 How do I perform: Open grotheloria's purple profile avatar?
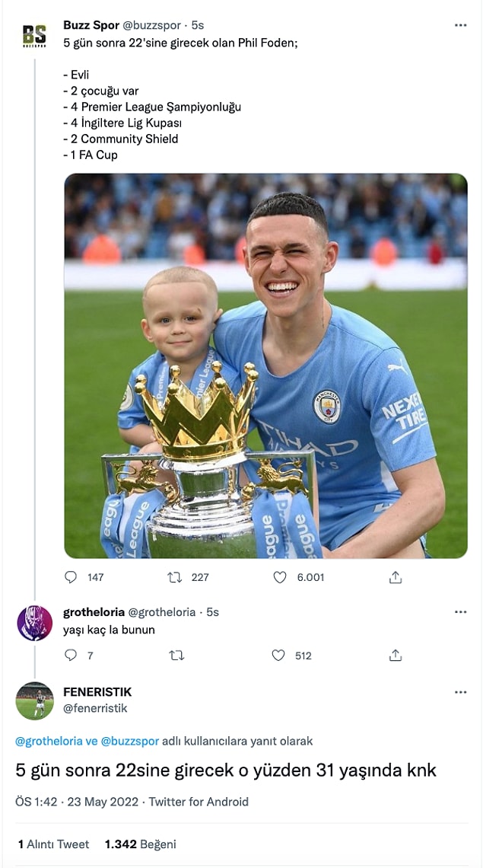(34, 624)
